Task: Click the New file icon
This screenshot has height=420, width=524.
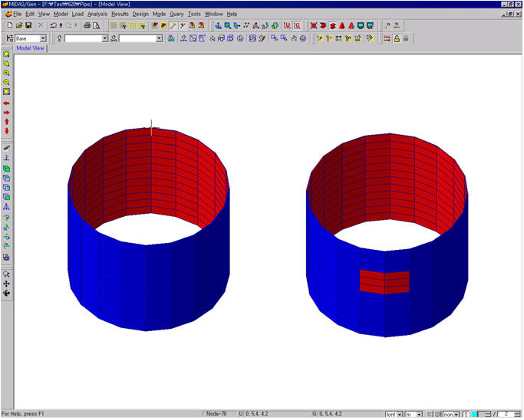Action: [10, 25]
